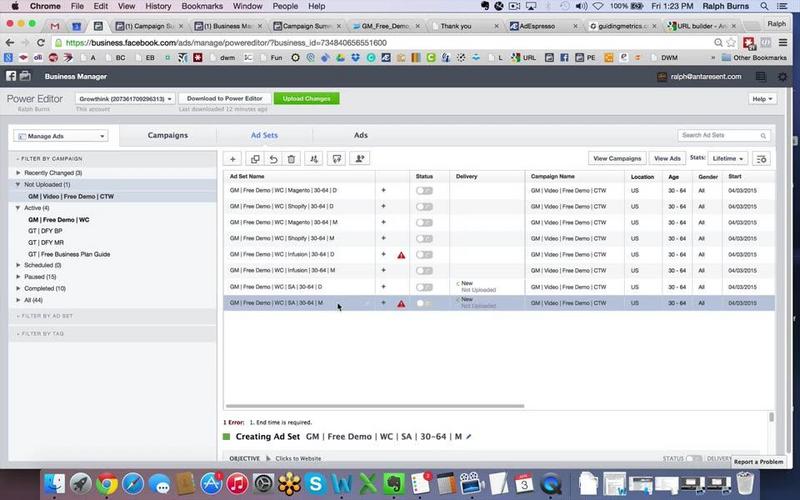
Task: Click the View Ads button
Action: 667,159
